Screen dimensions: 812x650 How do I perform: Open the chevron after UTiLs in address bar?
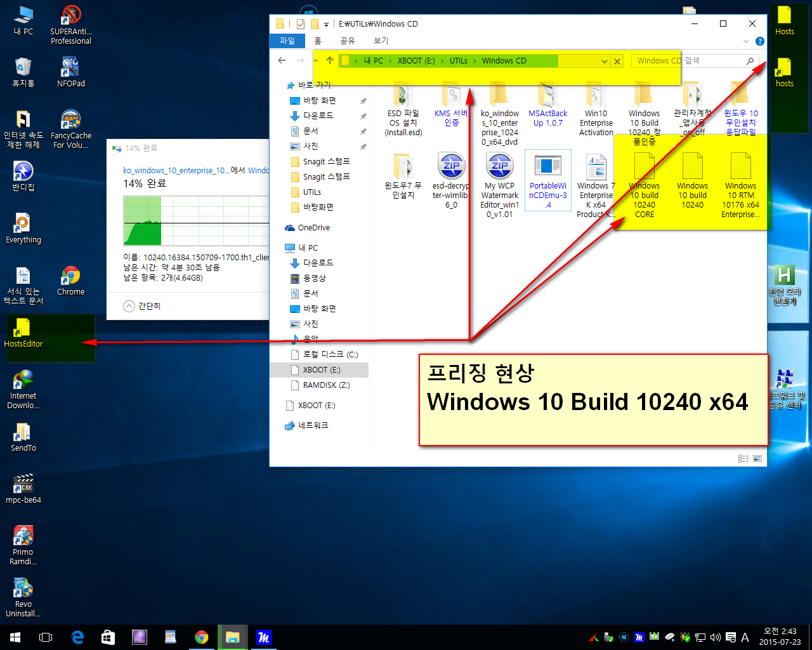tap(475, 61)
